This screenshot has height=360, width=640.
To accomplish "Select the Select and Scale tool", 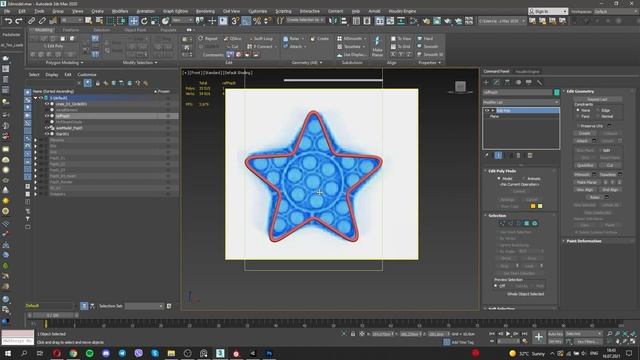I will [155, 21].
